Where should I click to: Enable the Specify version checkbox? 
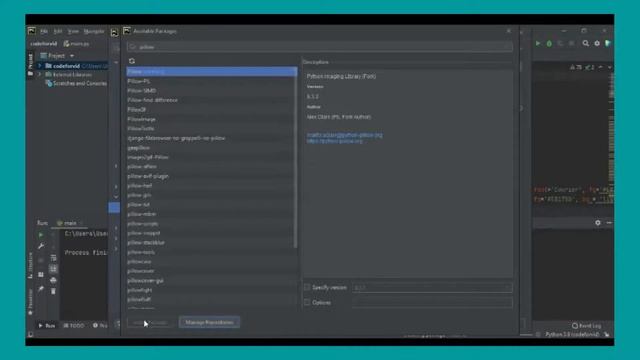pyautogui.click(x=307, y=287)
